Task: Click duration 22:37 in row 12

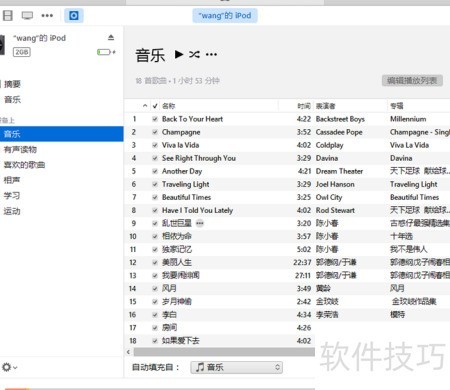Action: [302, 262]
